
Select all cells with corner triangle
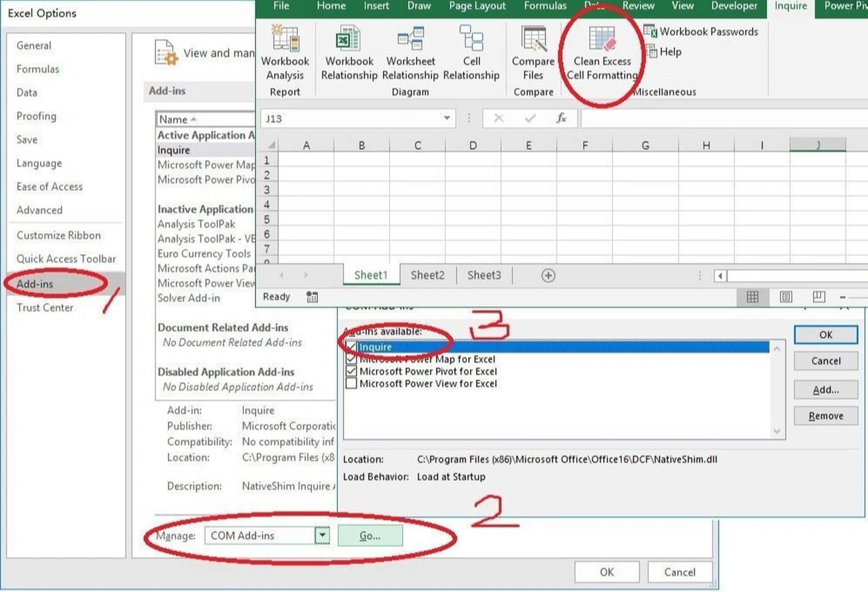(271, 145)
